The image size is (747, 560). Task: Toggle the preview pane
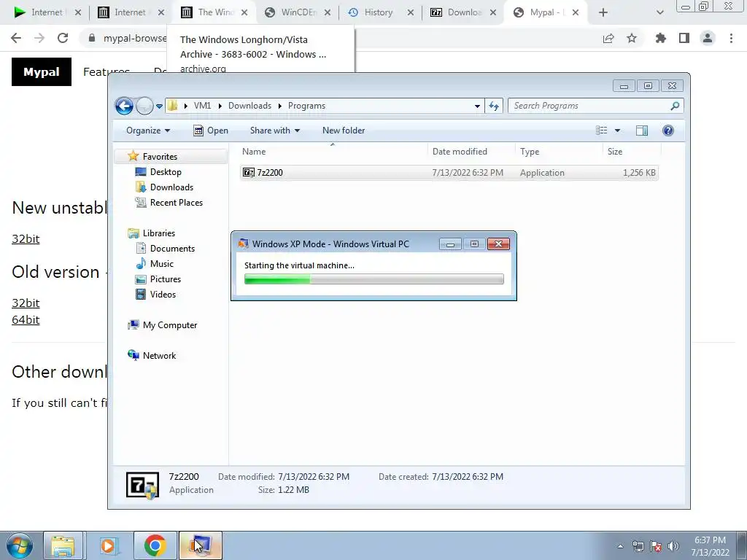point(642,131)
